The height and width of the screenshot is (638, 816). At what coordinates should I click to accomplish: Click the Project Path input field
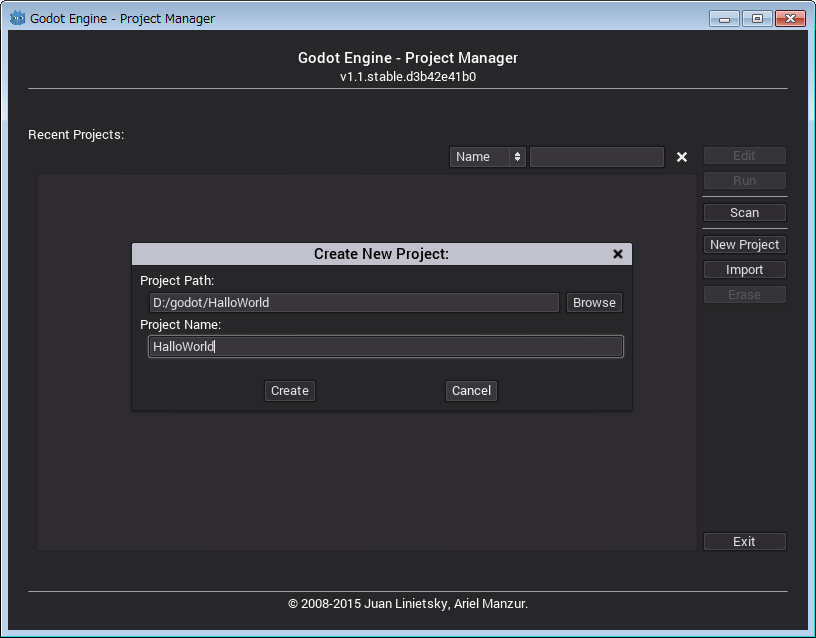tap(354, 302)
